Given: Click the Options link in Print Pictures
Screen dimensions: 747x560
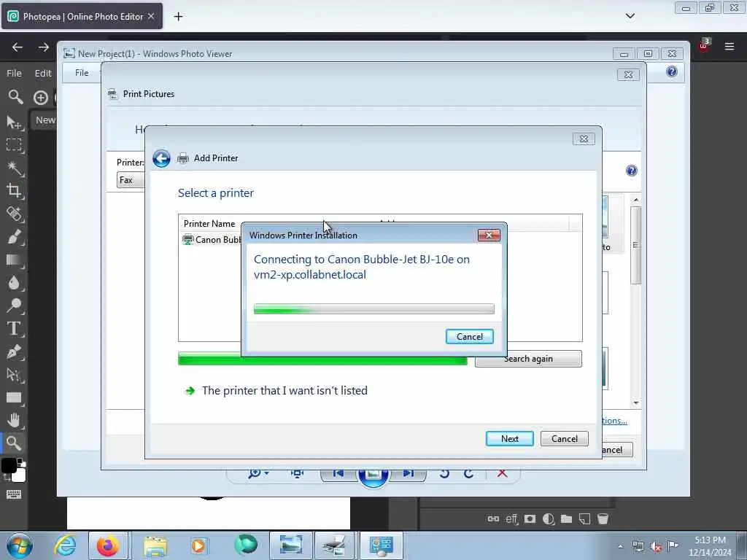Looking at the screenshot, I should click(x=614, y=421).
